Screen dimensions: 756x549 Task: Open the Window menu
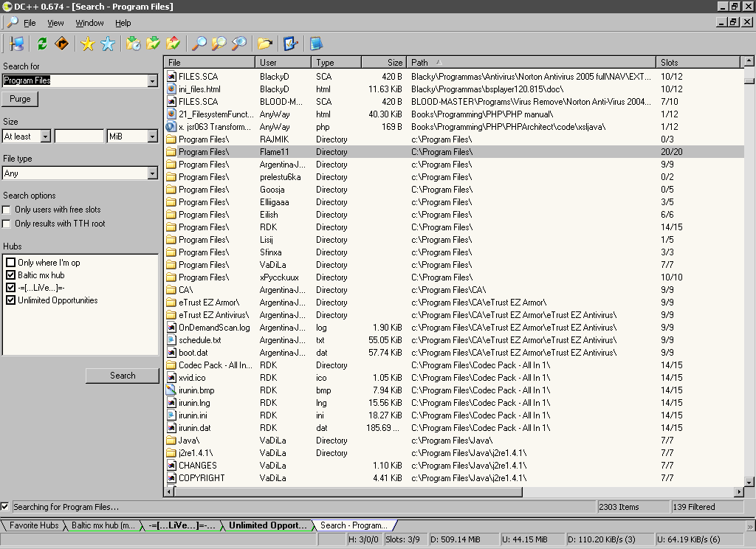click(x=89, y=24)
